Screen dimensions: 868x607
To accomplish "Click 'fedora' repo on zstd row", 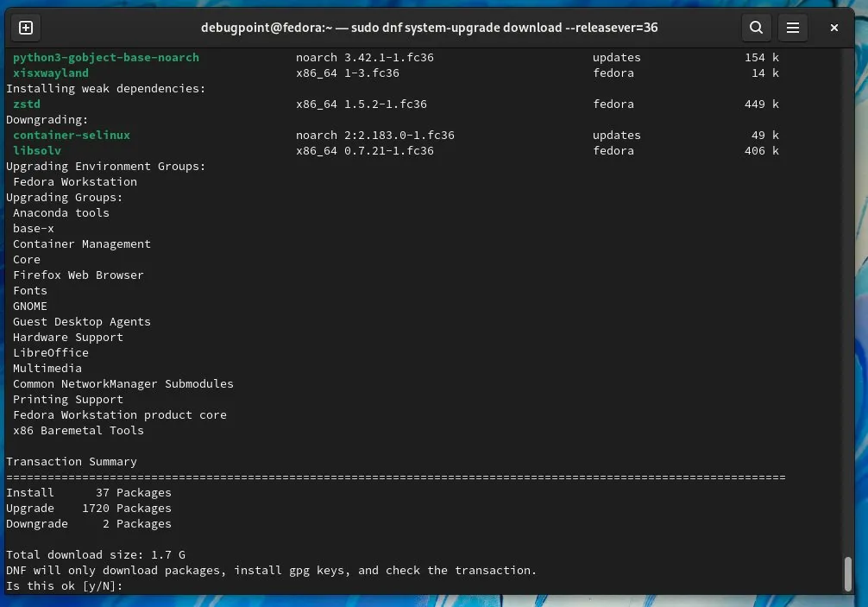I will coord(613,104).
